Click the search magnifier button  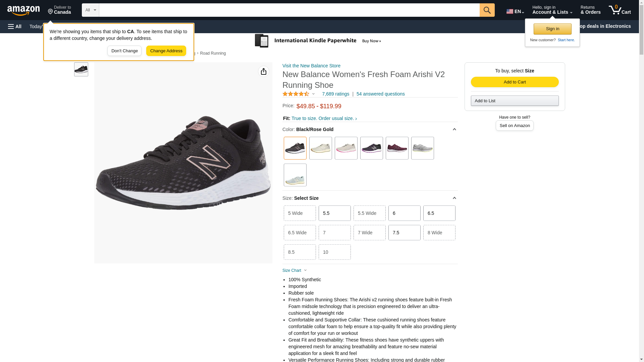tap(487, 10)
